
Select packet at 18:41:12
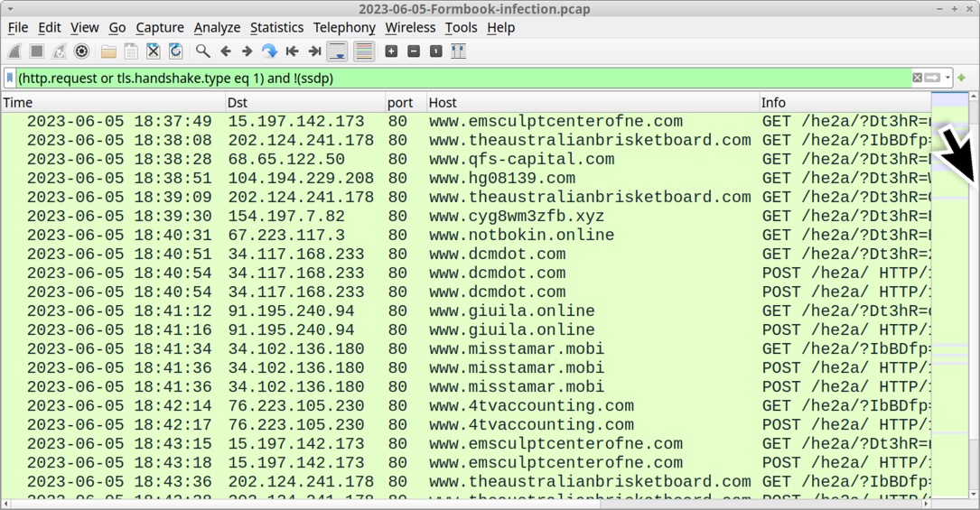(x=466, y=311)
